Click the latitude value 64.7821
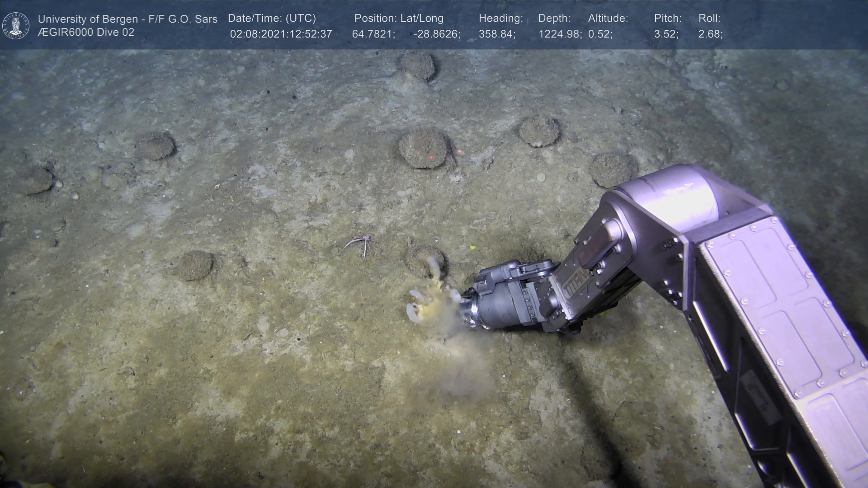The image size is (868, 488). [x=373, y=34]
